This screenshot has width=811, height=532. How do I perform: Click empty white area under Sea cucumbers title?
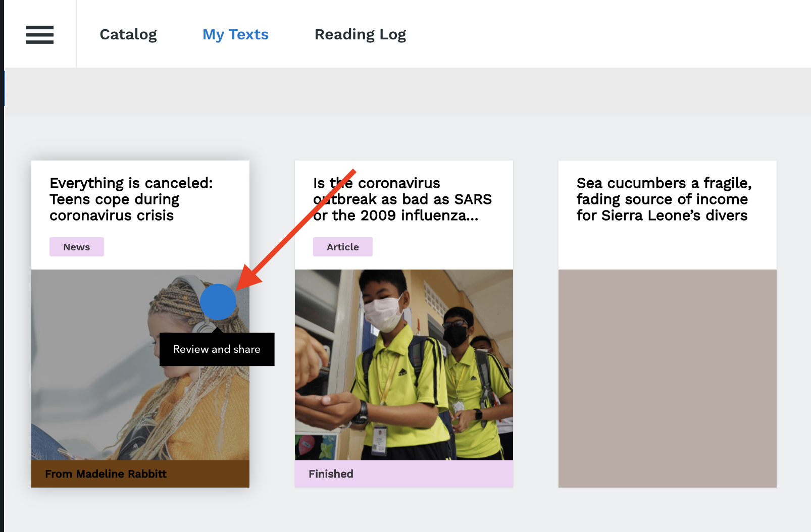[x=667, y=247]
